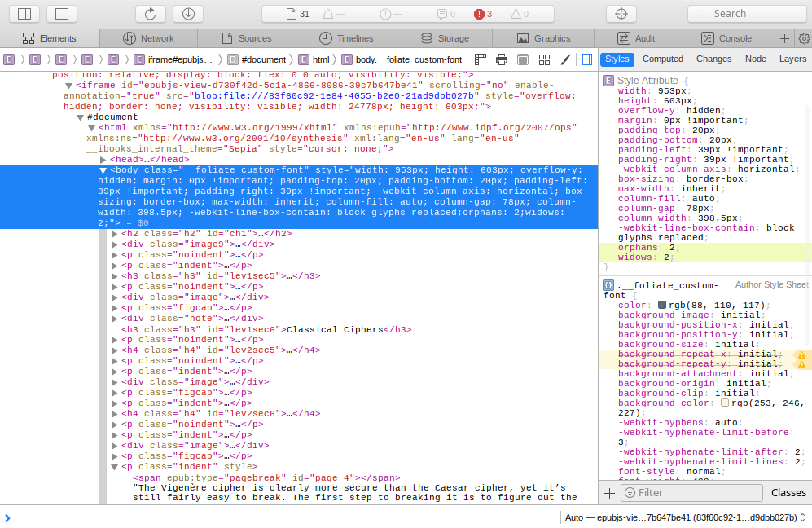Expand the h3 id lev1sec5 node
Image resolution: width=812 pixels, height=528 pixels.
(x=115, y=276)
